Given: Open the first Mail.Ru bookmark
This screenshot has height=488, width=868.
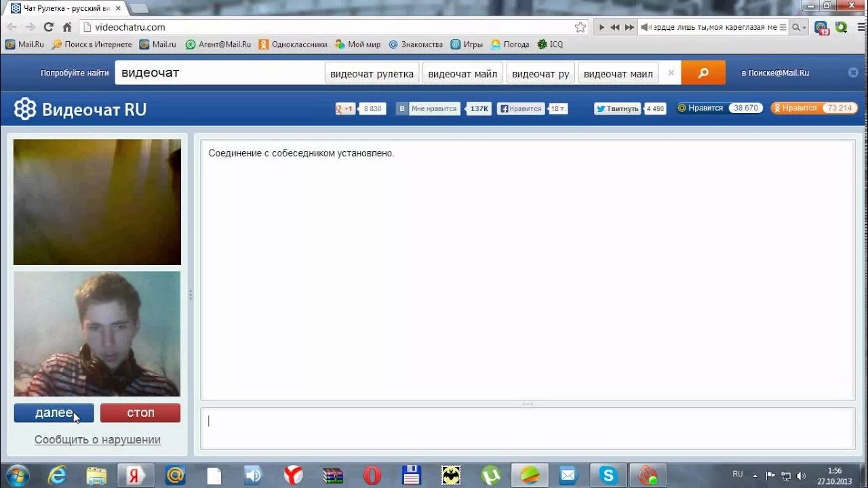Looking at the screenshot, I should (x=24, y=44).
